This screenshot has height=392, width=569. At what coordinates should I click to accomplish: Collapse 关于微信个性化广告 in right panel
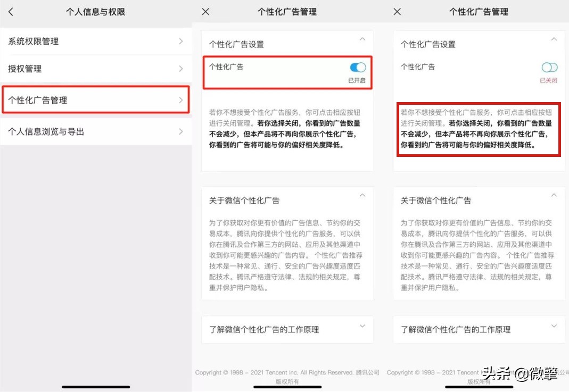point(554,195)
